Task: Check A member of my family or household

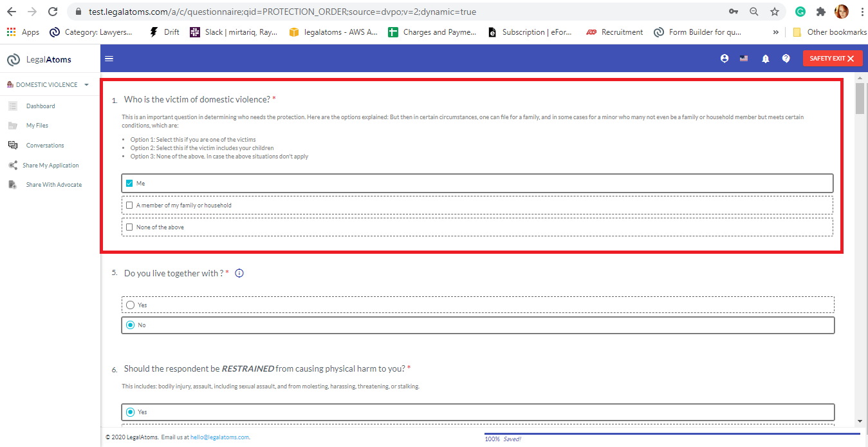Action: (129, 205)
